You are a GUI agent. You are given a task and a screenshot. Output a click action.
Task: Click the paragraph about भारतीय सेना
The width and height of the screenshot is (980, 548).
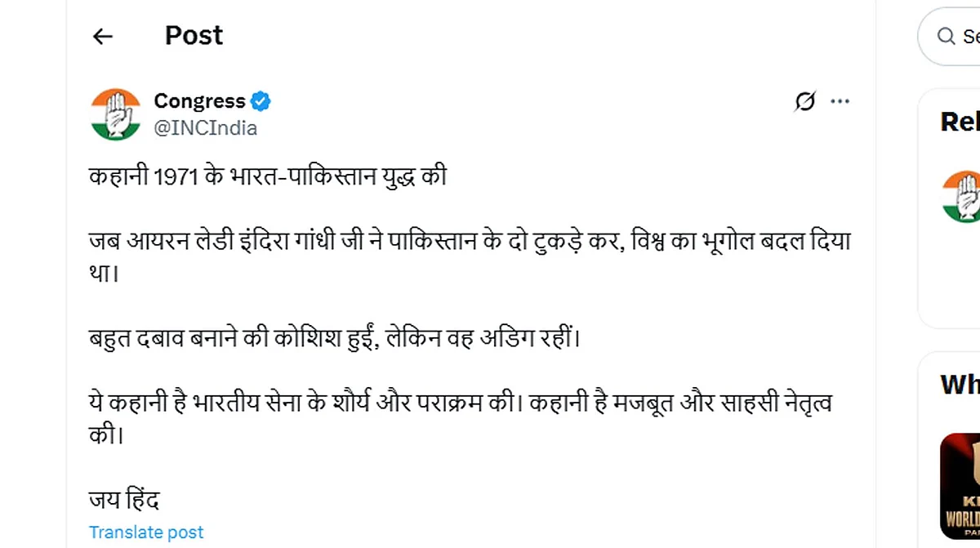click(x=461, y=417)
